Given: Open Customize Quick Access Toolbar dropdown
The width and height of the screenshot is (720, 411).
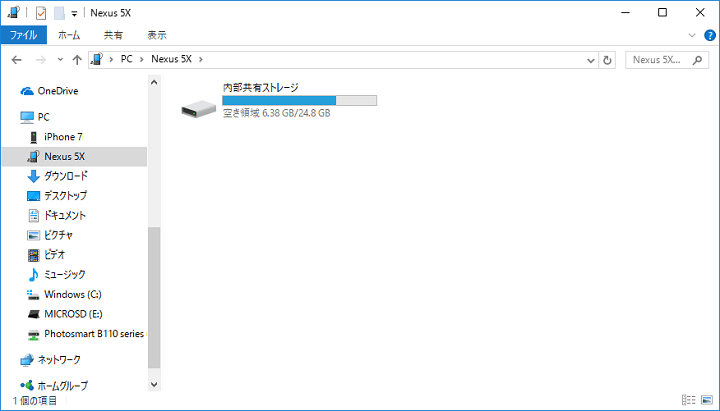Looking at the screenshot, I should click(74, 14).
